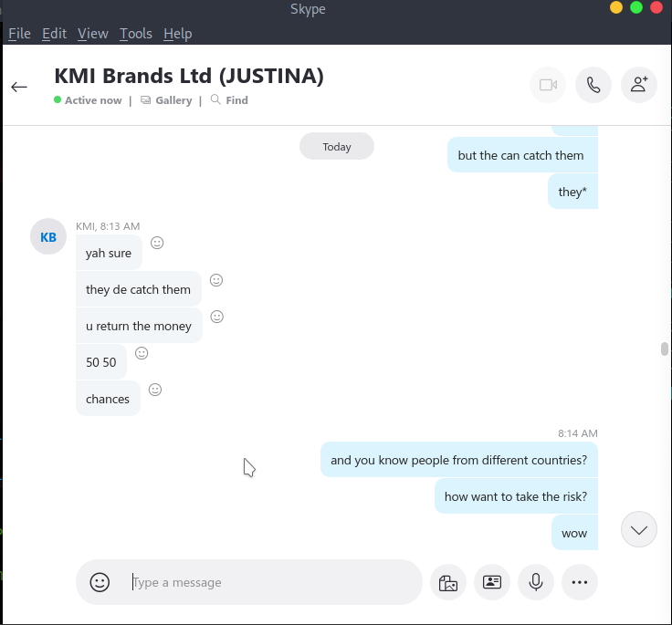Record a voice message with the microphone
The image size is (672, 625).
pyautogui.click(x=536, y=582)
